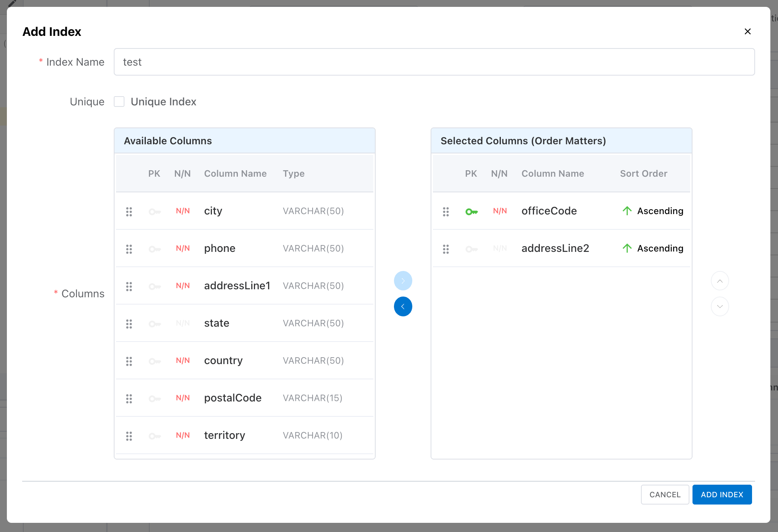Click VARCHAR(15) type of postalCode
Screen dimensions: 778x532
(312, 398)
